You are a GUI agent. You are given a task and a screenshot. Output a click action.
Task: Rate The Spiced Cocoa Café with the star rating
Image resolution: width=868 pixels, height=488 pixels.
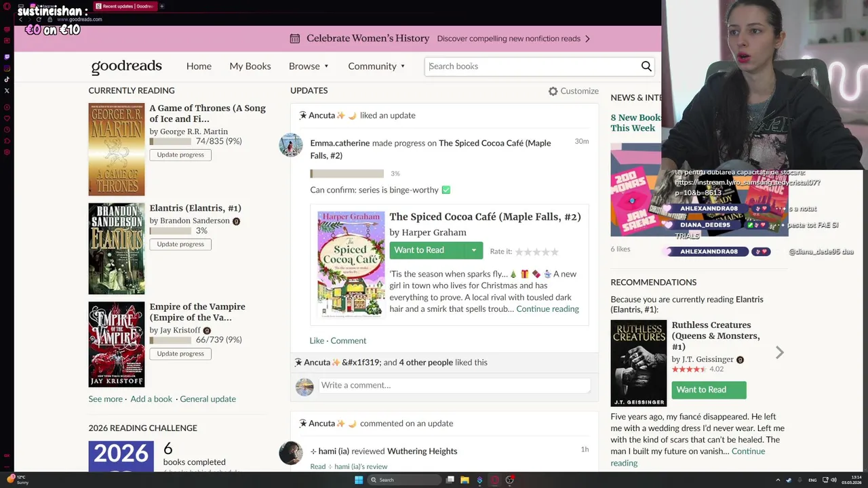click(536, 251)
